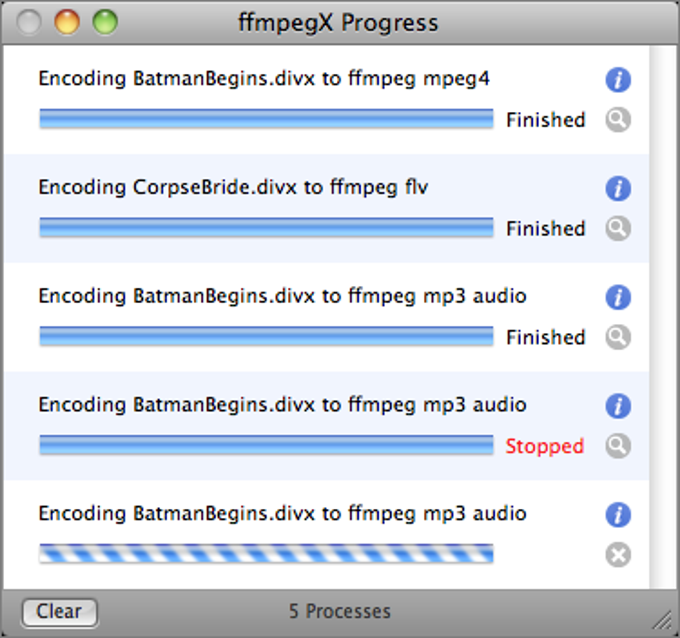View info for the Stopped mp3 audio encoding
The height and width of the screenshot is (638, 680).
click(618, 406)
